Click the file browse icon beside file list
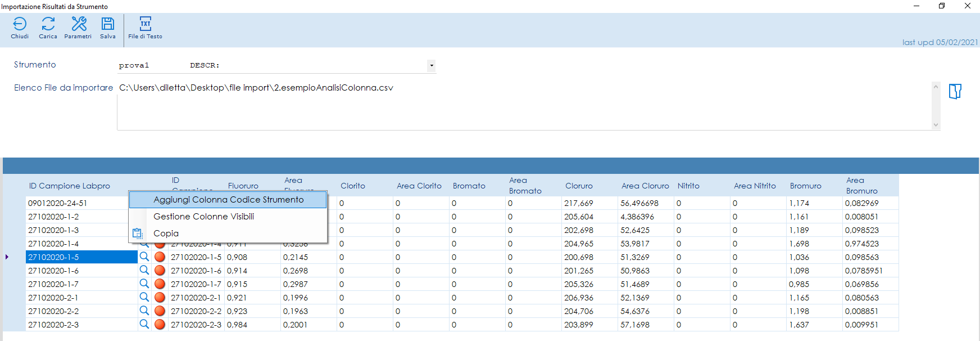The width and height of the screenshot is (980, 341). (x=955, y=91)
